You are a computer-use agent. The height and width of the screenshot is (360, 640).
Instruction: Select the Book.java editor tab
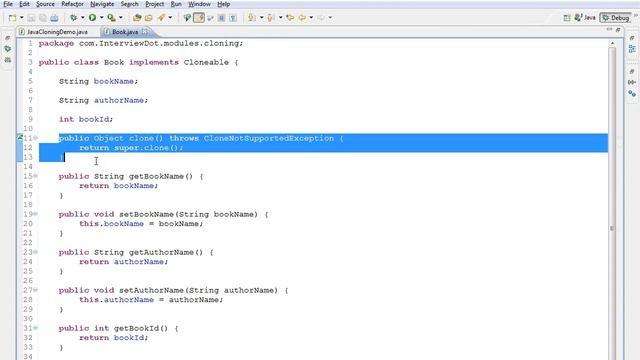pyautogui.click(x=125, y=32)
